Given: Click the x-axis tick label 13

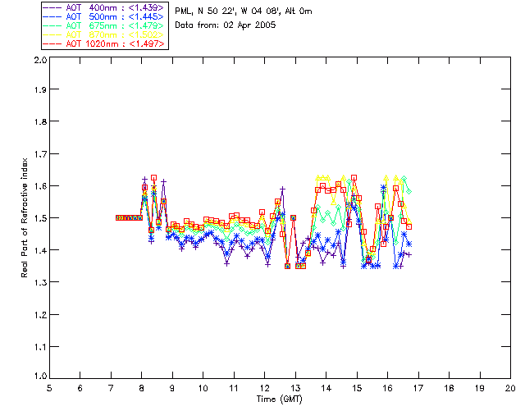Looking at the screenshot, I should [x=295, y=388].
